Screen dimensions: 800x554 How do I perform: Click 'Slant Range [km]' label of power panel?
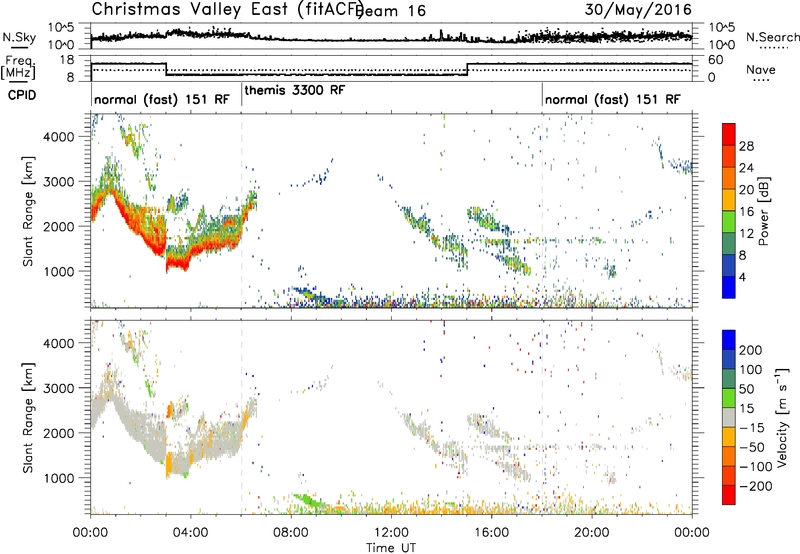[x=28, y=212]
